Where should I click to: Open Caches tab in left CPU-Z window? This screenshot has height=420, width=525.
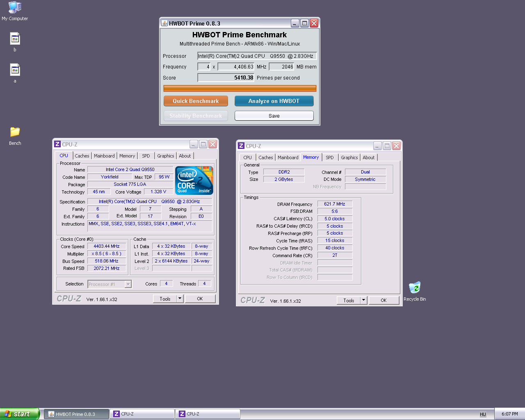(x=82, y=156)
